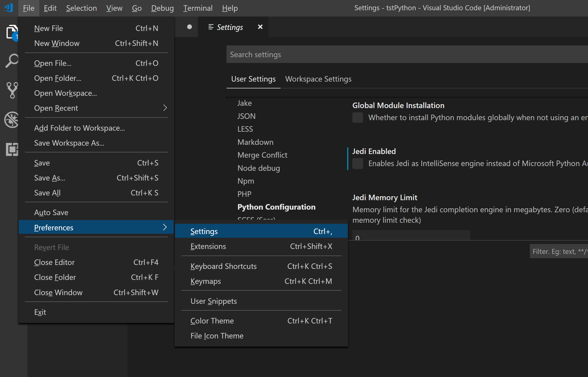This screenshot has width=588, height=377.
Task: Select PHP in settings tree
Action: coord(244,194)
